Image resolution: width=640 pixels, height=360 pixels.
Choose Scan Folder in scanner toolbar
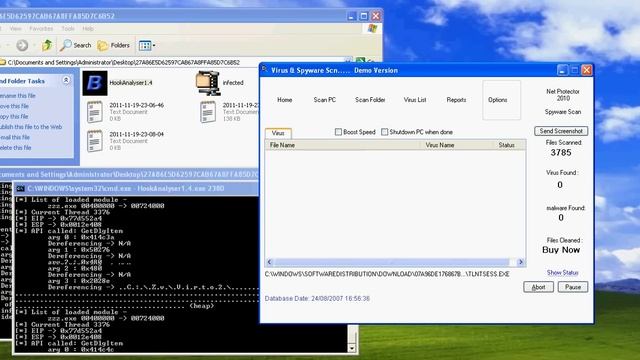[370, 100]
